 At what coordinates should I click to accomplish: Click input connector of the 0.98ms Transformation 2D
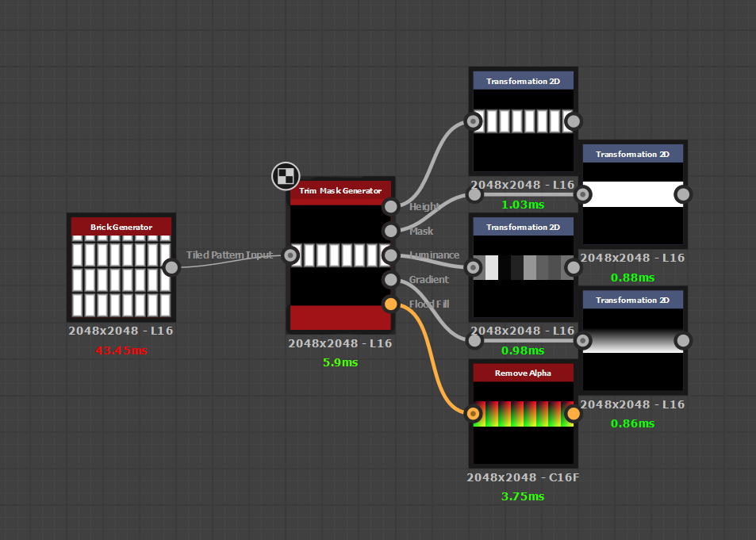pyautogui.click(x=474, y=267)
